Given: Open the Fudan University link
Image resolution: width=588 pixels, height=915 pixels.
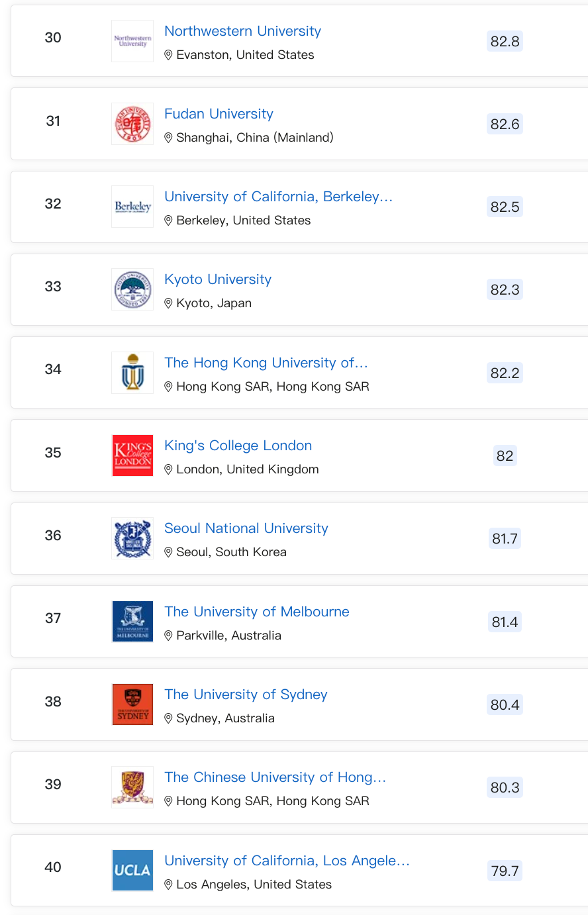Looking at the screenshot, I should point(219,114).
